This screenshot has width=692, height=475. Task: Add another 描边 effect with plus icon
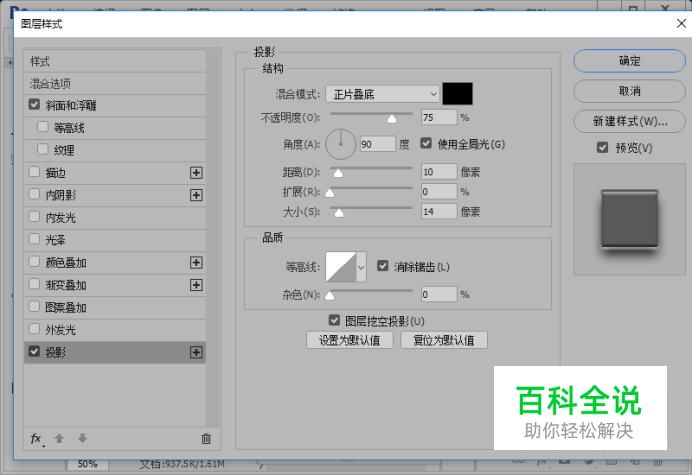(196, 173)
